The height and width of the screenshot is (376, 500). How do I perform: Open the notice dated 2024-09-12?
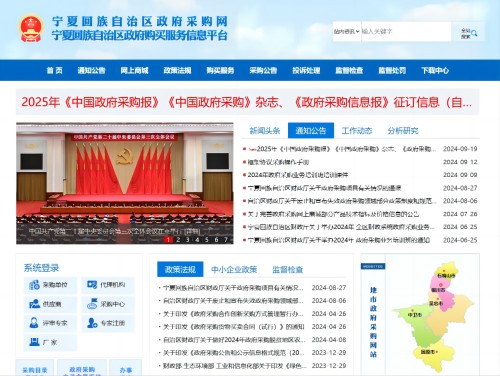[278, 162]
